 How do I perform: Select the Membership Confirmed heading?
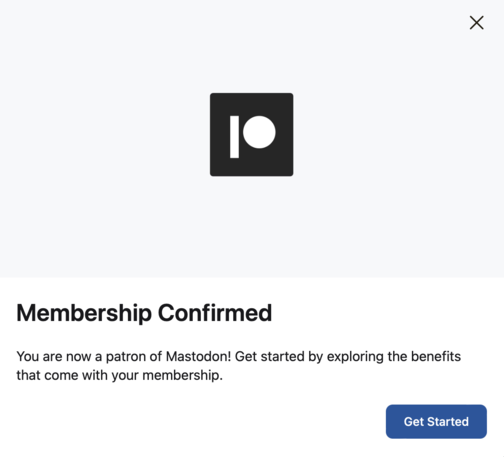[144, 313]
